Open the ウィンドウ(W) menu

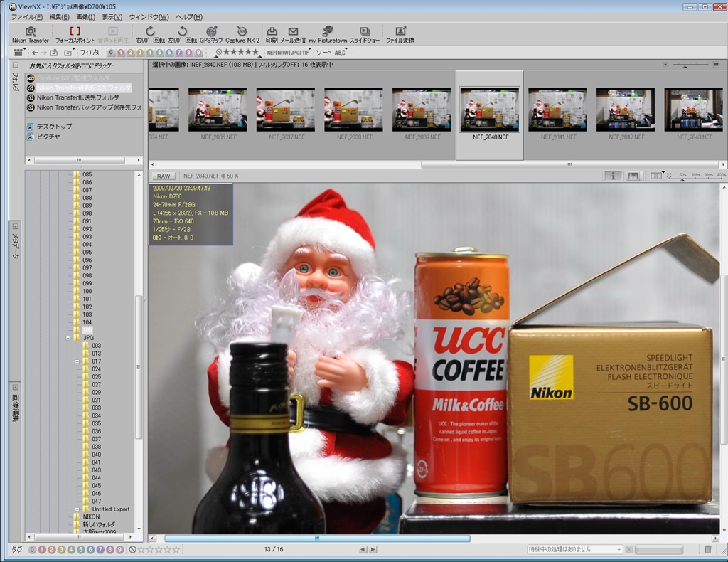[149, 17]
